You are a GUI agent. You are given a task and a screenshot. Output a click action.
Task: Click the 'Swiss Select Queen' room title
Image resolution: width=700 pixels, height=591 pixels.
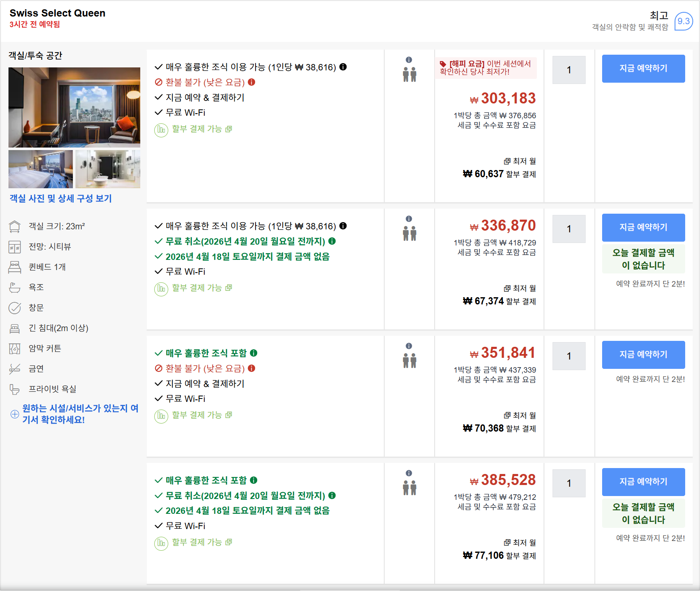coord(58,13)
